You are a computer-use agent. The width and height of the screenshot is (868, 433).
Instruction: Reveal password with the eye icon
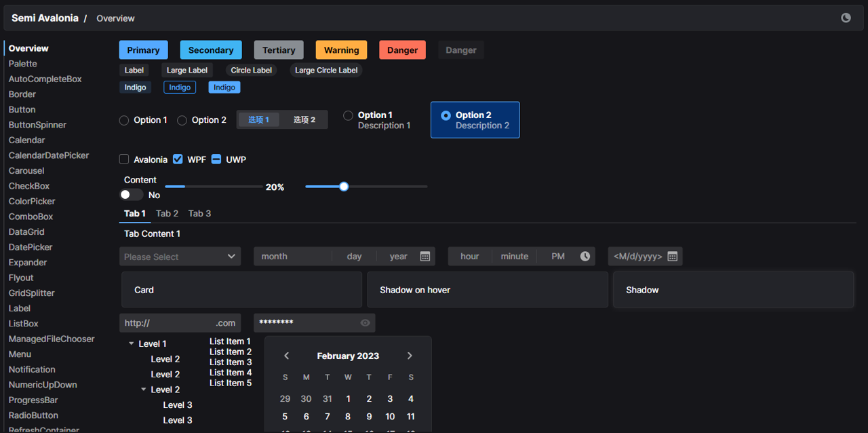coord(365,323)
